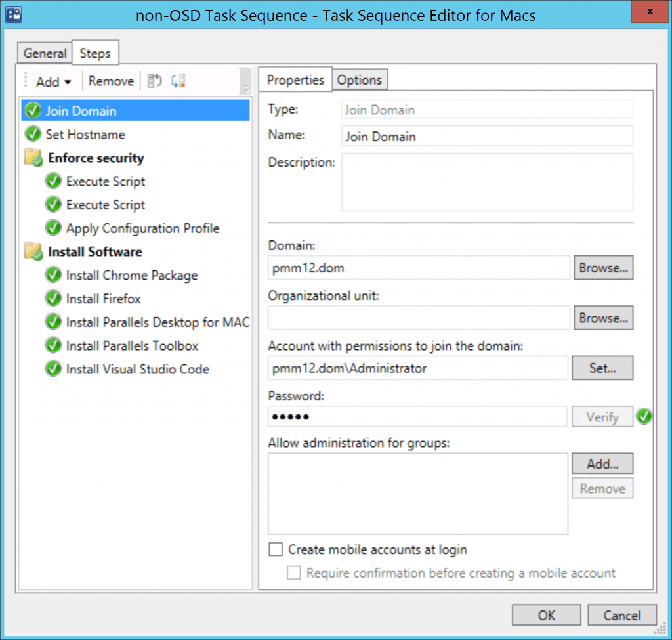Click the account field showing pmm12.dom\Administrator
Screen dimensions: 672x640
[x=418, y=368]
